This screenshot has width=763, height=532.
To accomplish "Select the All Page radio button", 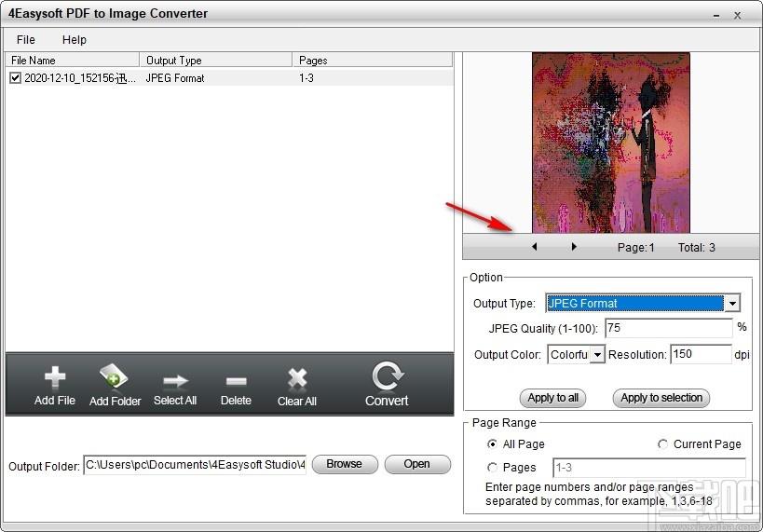I will pyautogui.click(x=493, y=444).
